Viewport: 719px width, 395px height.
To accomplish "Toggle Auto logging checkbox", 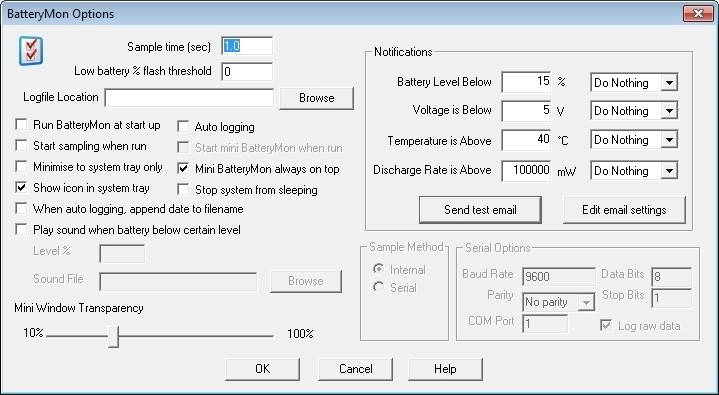I will click(183, 126).
